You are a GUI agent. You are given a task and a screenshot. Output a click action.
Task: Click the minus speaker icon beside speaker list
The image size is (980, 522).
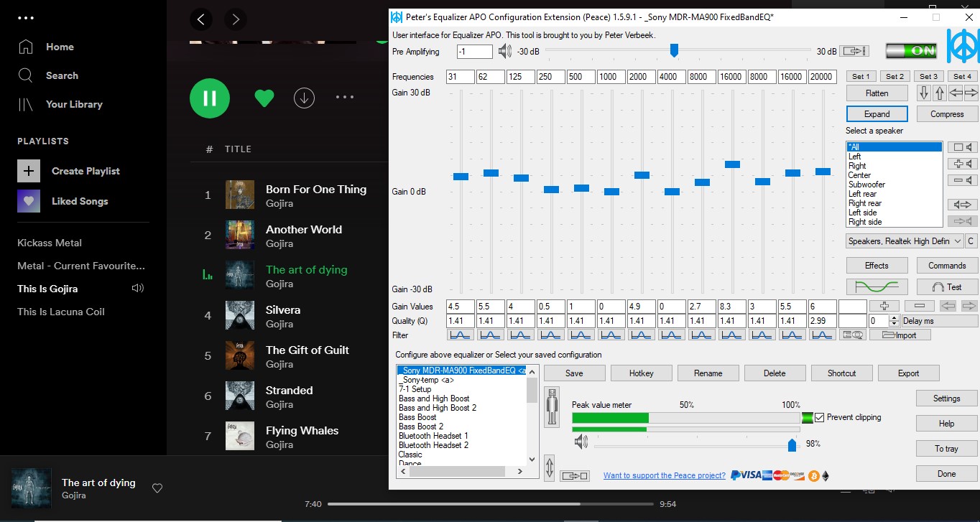click(x=963, y=180)
